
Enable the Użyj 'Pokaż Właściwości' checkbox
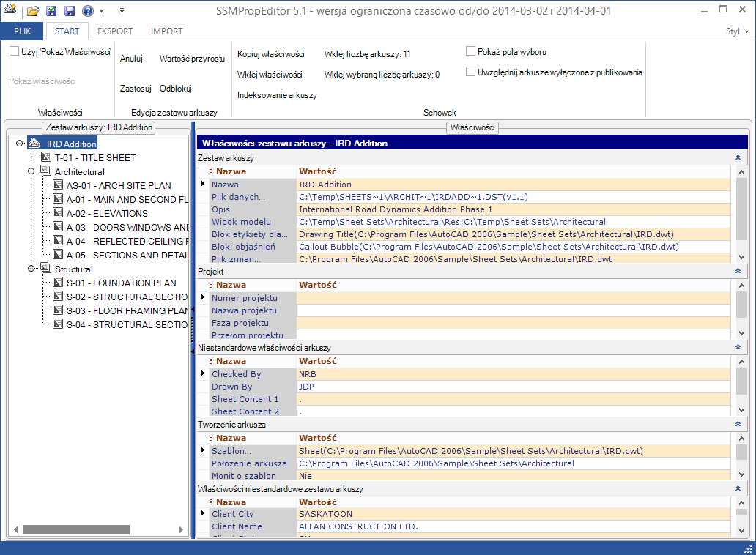(x=15, y=51)
